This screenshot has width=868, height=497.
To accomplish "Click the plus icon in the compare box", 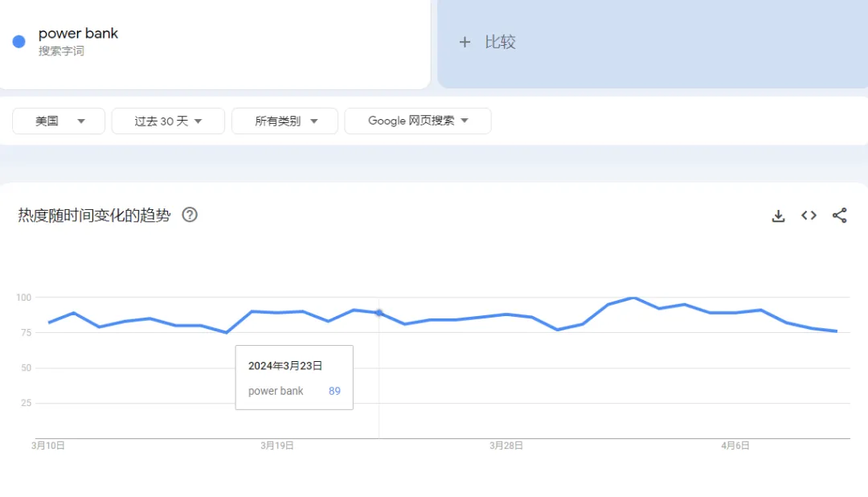I will [x=465, y=42].
